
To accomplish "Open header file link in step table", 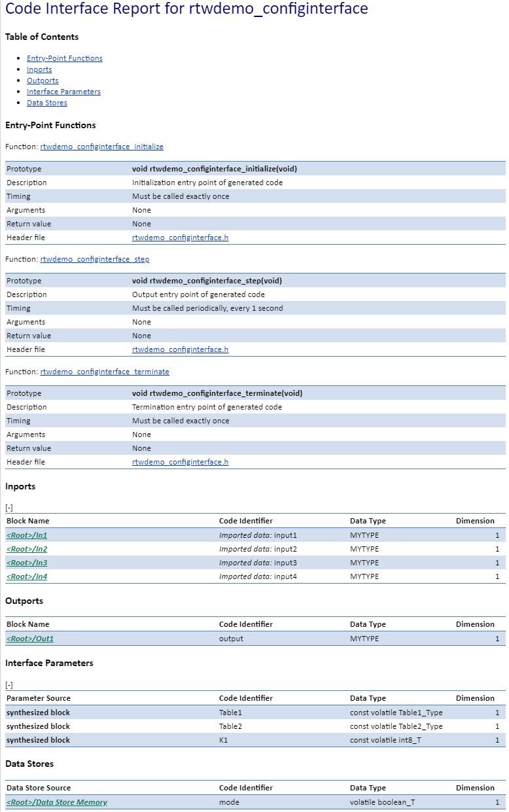I will click(180, 349).
